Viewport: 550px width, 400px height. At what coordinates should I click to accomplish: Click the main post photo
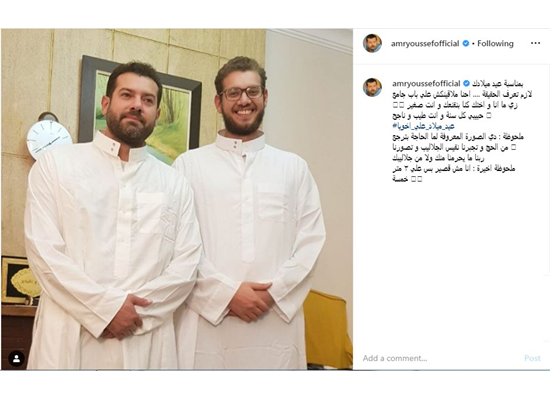coord(177,199)
